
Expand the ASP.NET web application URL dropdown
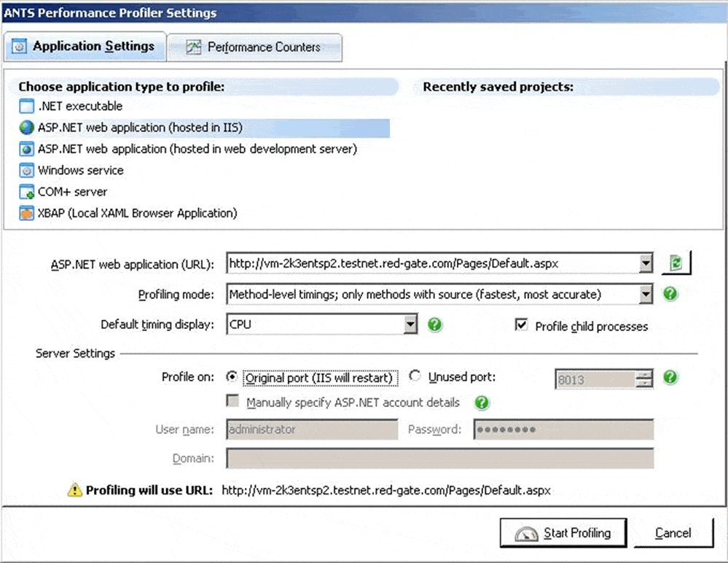(x=646, y=263)
